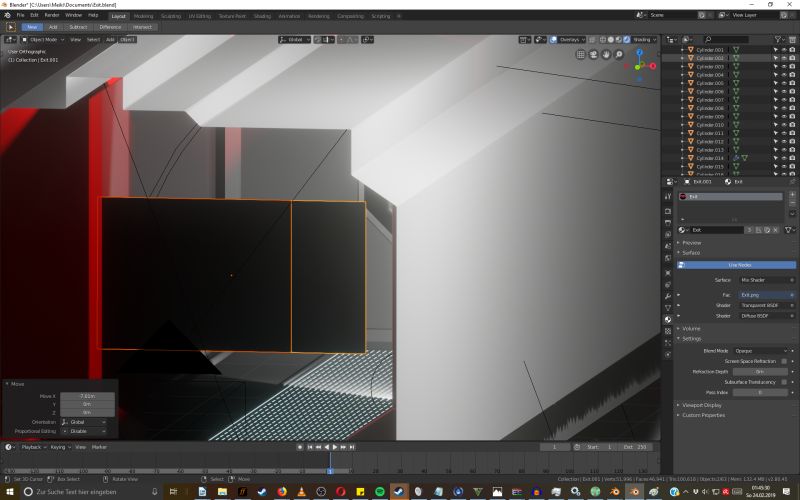Open the Modifiers wrench properties tab
The height and width of the screenshot is (500, 800).
tap(668, 296)
